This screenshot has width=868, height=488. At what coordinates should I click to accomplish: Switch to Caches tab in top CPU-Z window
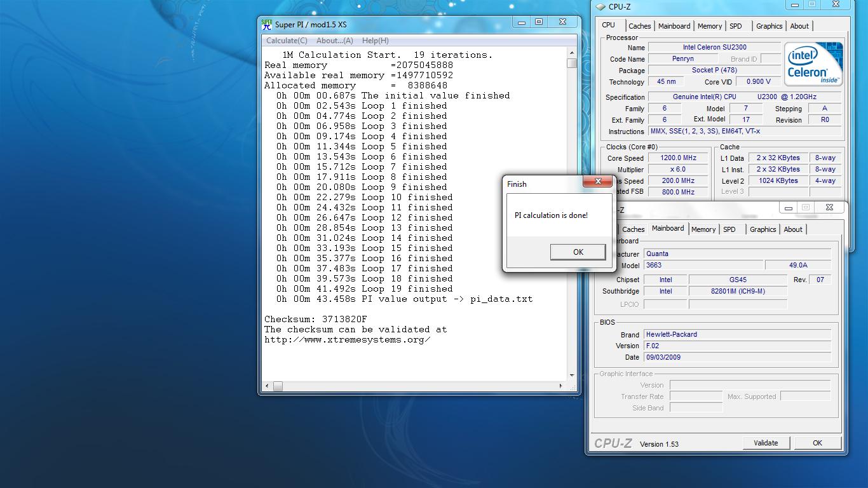coord(639,26)
